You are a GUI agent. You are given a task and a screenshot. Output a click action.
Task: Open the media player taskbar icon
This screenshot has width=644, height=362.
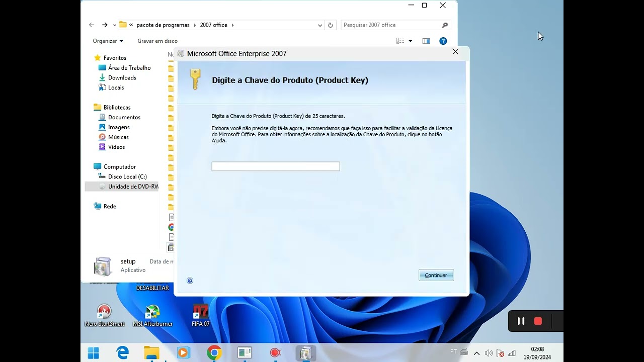[x=183, y=353]
